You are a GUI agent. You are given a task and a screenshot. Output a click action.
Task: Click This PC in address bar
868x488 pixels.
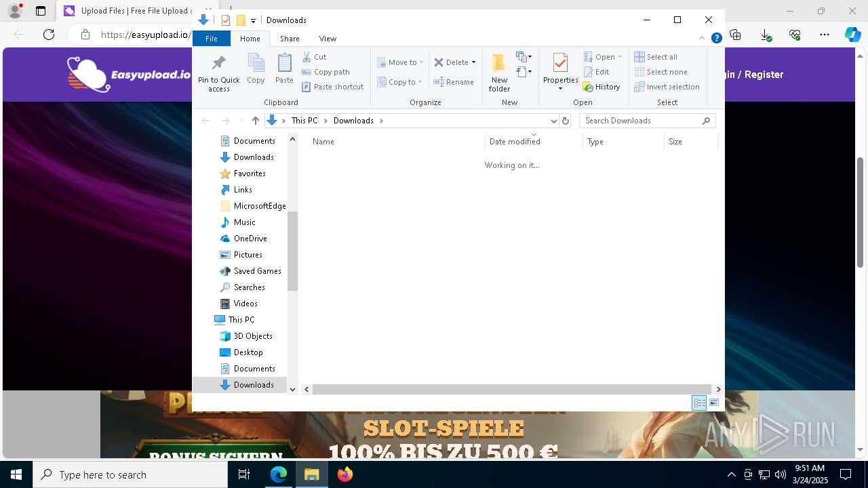tap(304, 121)
